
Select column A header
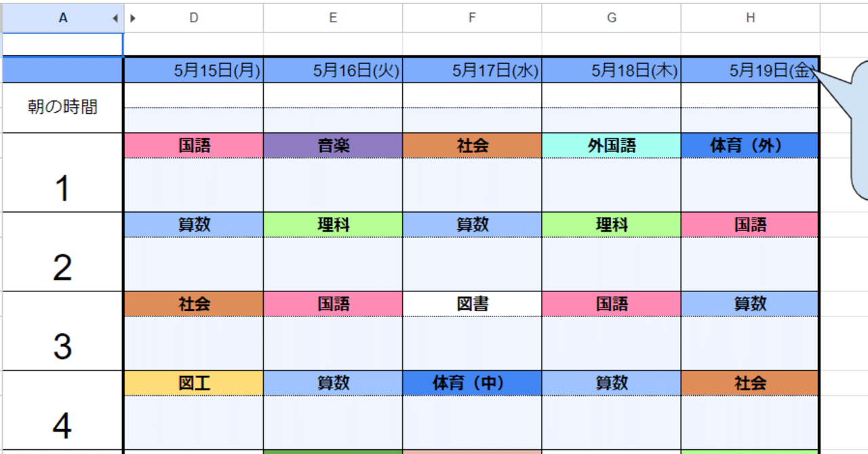pos(62,18)
